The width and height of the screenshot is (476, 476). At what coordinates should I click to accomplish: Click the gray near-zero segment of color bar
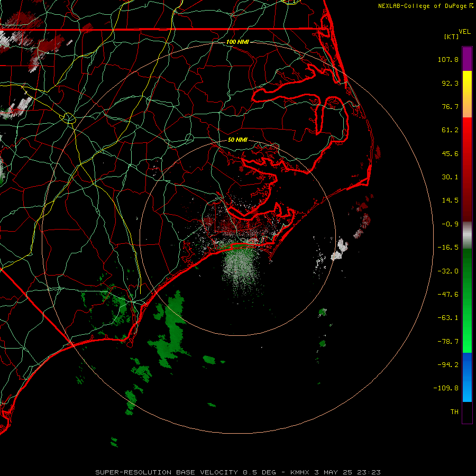[467, 234]
